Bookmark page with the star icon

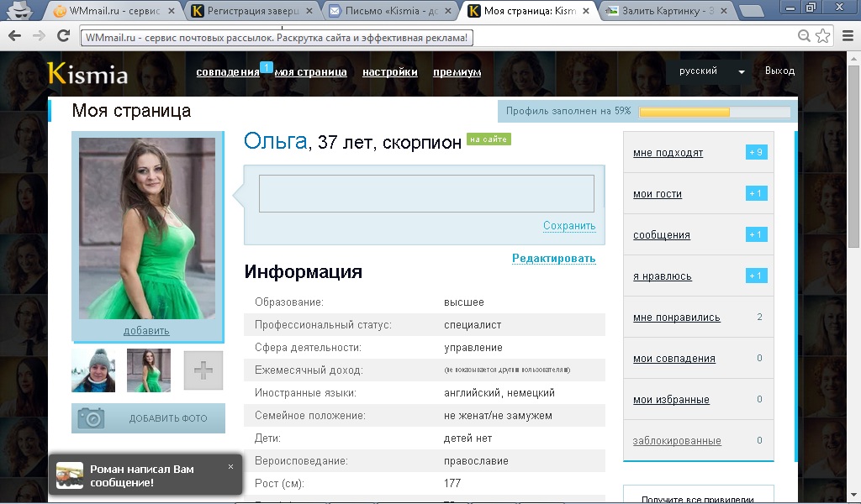click(x=822, y=36)
